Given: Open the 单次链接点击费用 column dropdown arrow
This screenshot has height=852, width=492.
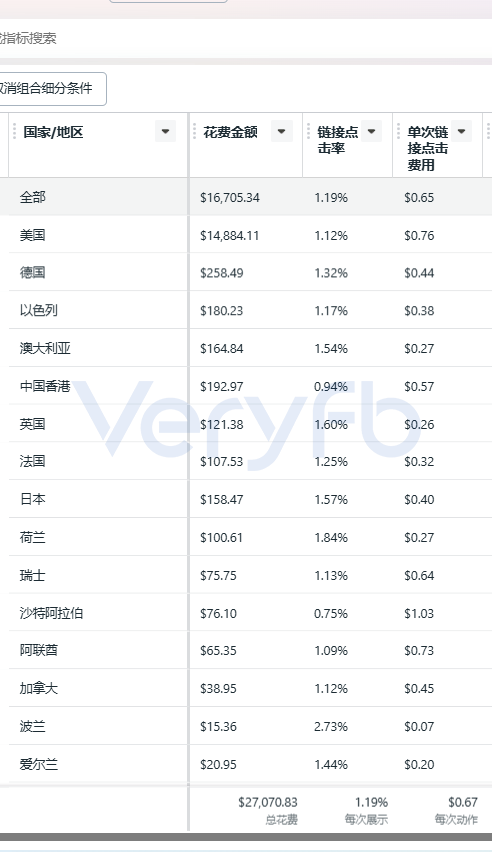Looking at the screenshot, I should coord(462,131).
